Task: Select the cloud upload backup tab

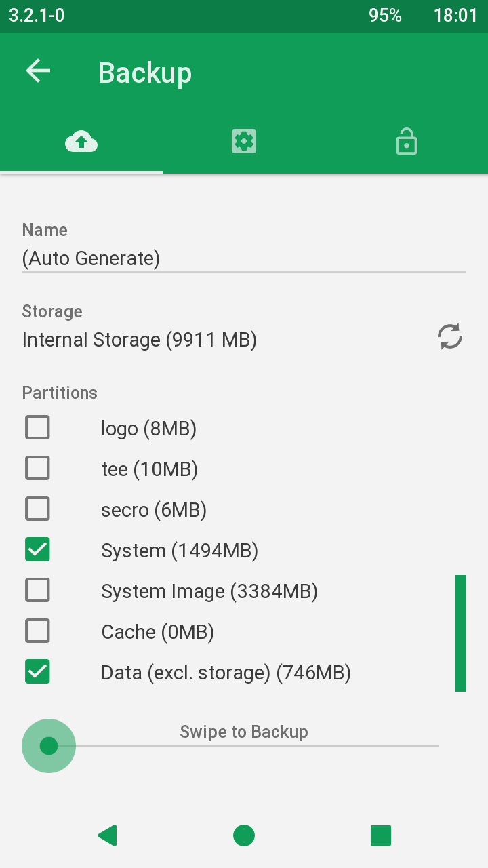Action: point(81,142)
